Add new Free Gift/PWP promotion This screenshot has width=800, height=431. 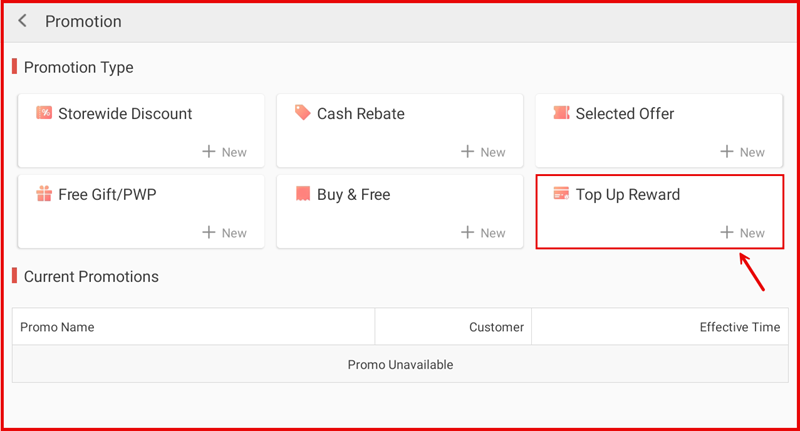coord(224,233)
